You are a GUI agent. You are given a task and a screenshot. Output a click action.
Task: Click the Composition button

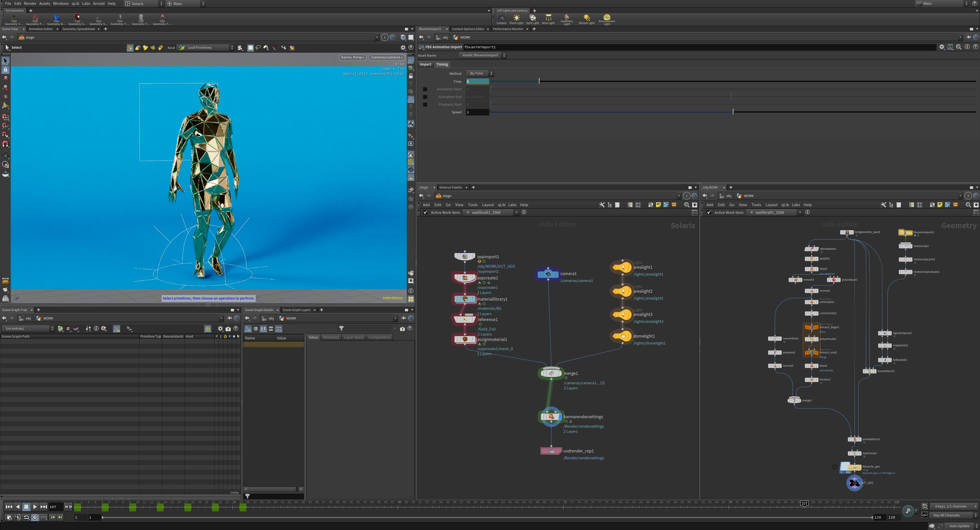379,337
